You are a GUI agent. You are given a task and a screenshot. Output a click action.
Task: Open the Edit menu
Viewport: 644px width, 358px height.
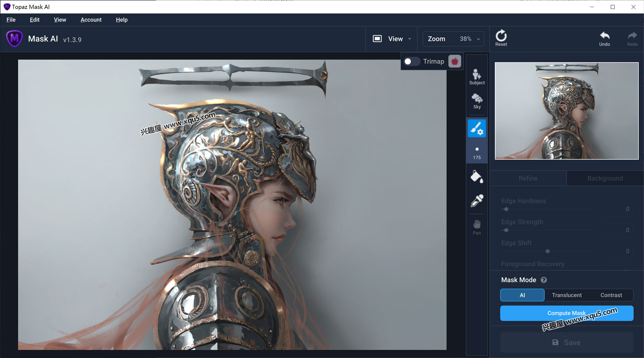34,20
